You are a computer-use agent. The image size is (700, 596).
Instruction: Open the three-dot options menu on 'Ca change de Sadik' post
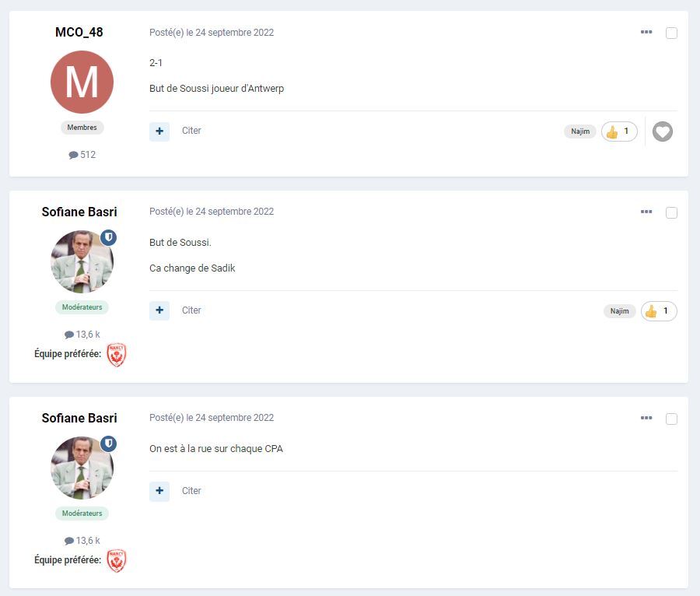(646, 212)
